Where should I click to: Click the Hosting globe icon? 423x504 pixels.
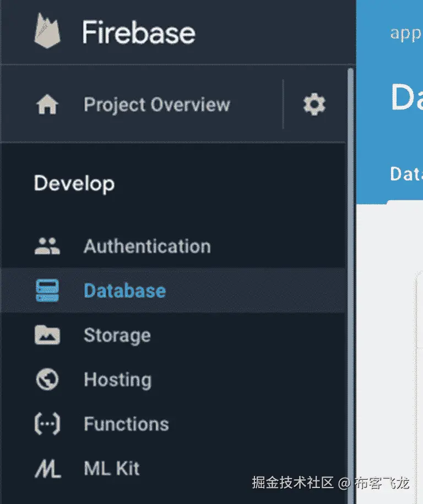tap(47, 380)
